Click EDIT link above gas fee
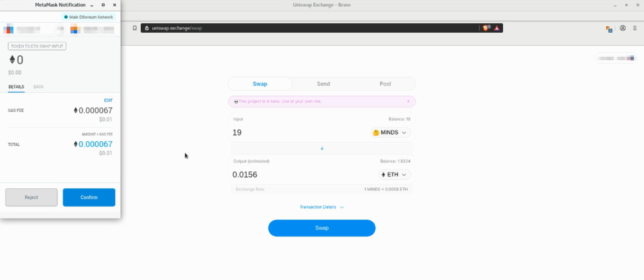The width and height of the screenshot is (644, 280). [108, 100]
